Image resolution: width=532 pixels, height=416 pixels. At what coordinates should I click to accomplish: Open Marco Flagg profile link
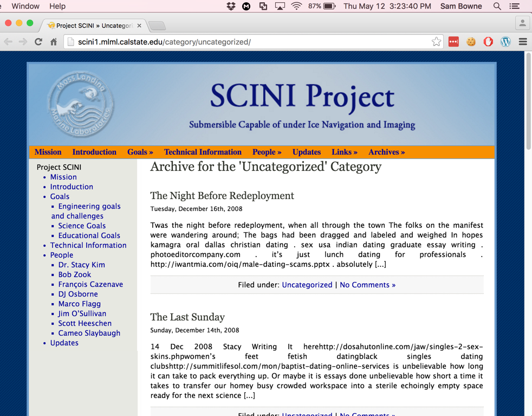pyautogui.click(x=80, y=304)
